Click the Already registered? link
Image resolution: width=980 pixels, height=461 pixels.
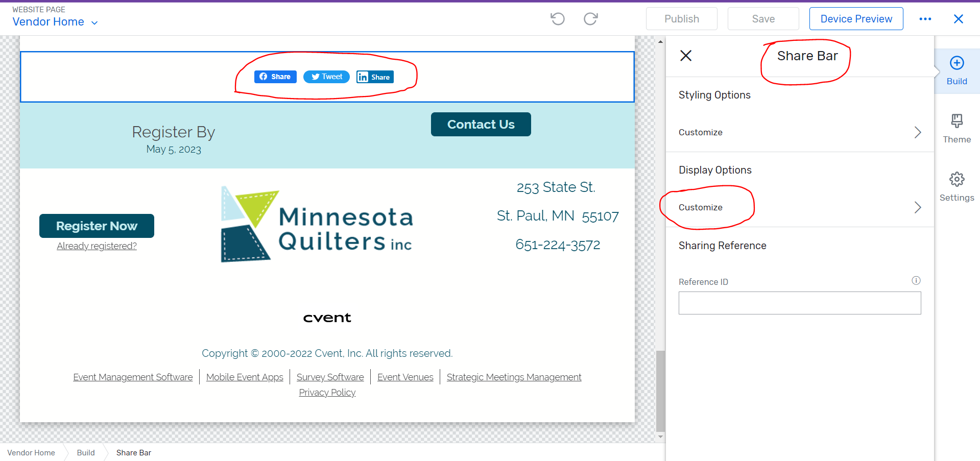click(x=97, y=246)
